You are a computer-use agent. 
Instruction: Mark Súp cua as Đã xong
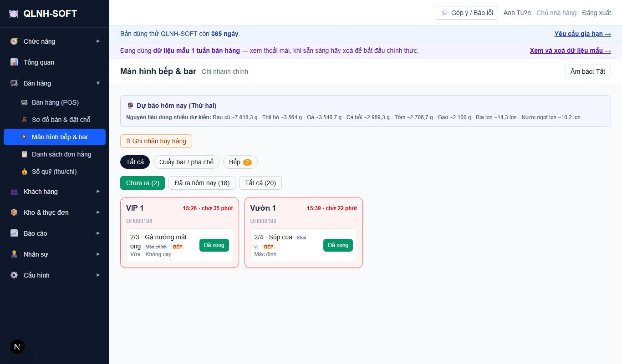(x=338, y=245)
